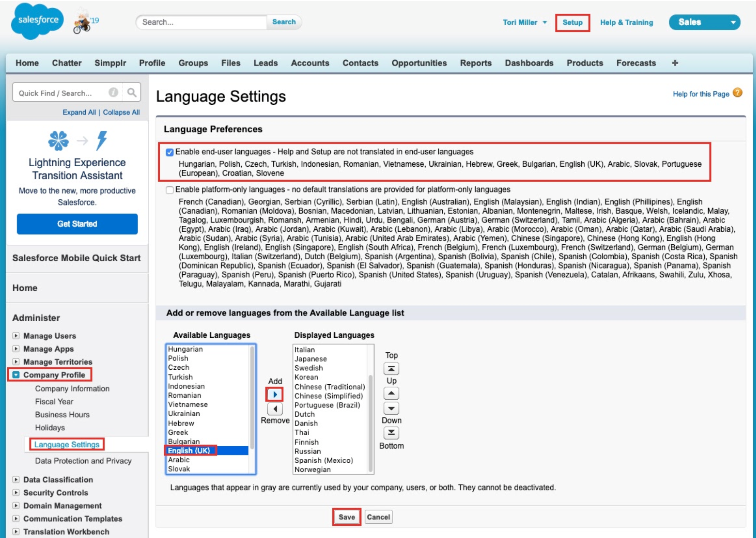This screenshot has width=756, height=538.
Task: Click the blue flower Classic icon
Action: [59, 140]
